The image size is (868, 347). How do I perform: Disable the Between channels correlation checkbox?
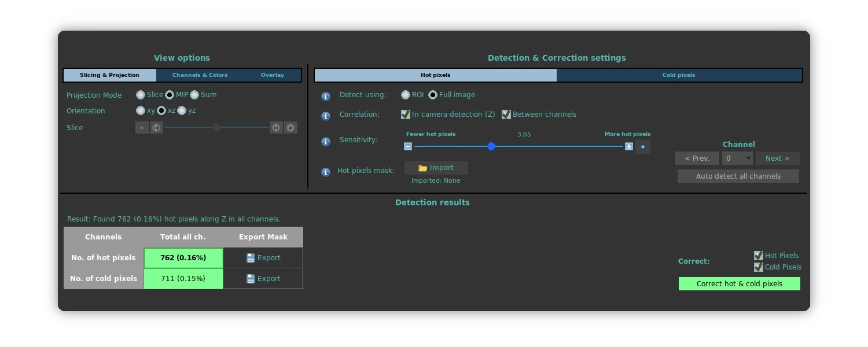[506, 115]
